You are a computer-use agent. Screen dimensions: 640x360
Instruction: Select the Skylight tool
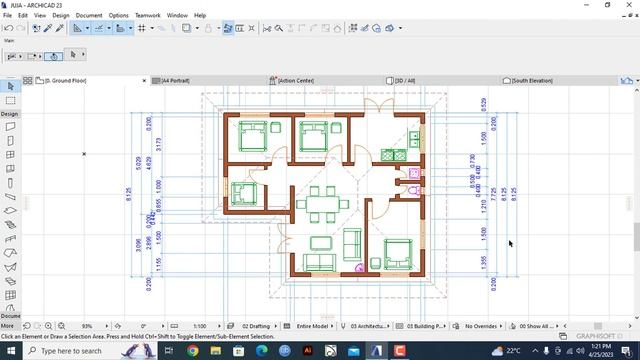tap(11, 281)
